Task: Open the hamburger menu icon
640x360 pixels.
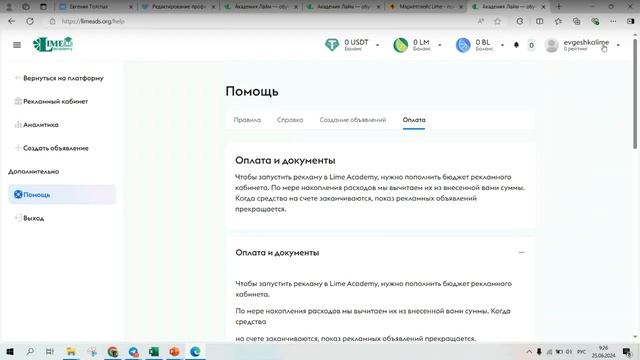Action: [x=17, y=45]
